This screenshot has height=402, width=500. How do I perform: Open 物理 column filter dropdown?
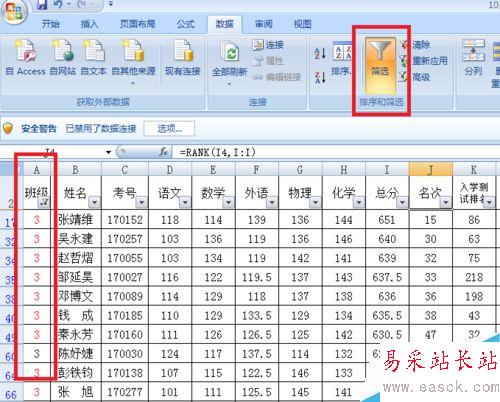pos(315,202)
